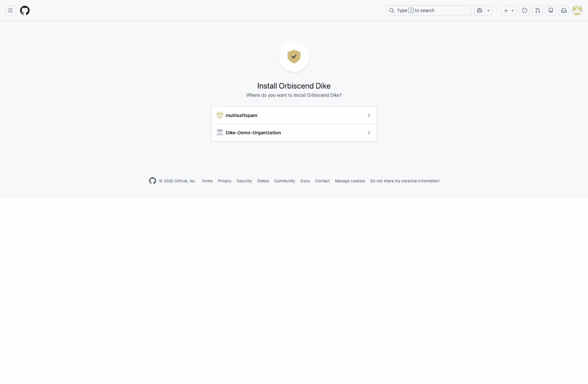Expand the Dike-Demo-Organization chevron

(x=369, y=132)
